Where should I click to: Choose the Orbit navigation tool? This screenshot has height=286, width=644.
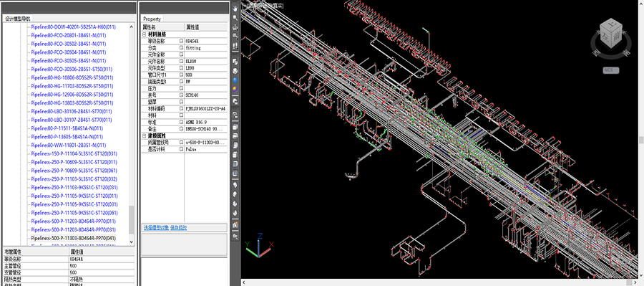[235, 27]
